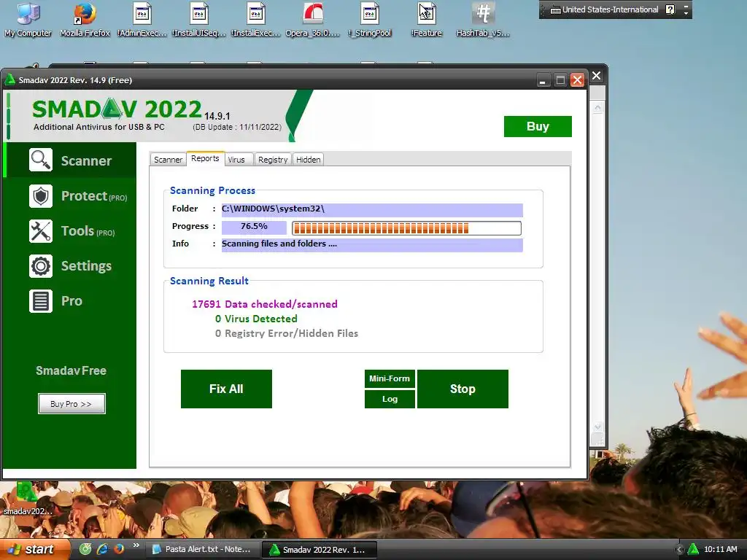The width and height of the screenshot is (747, 560).
Task: Click the Buy Pro >> button
Action: point(71,404)
